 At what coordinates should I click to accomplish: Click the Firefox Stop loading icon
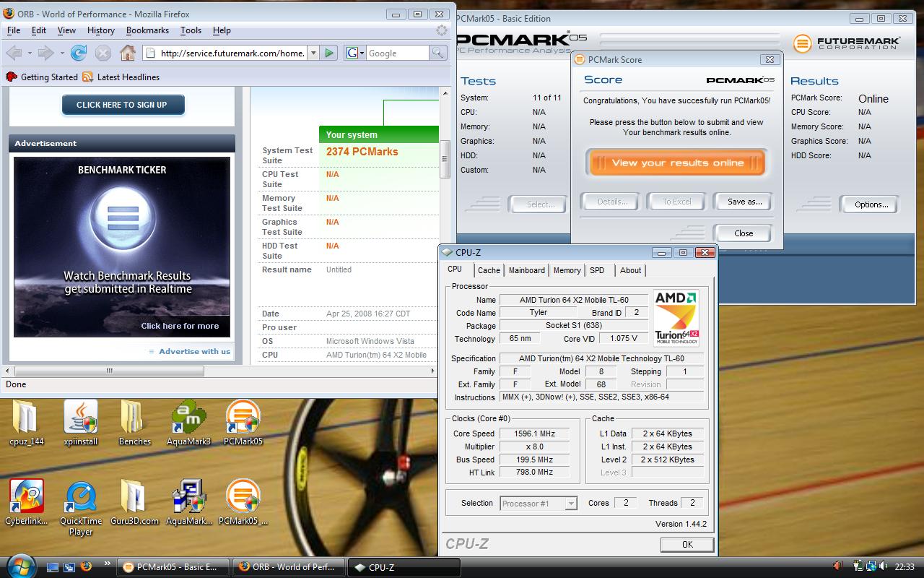point(103,53)
